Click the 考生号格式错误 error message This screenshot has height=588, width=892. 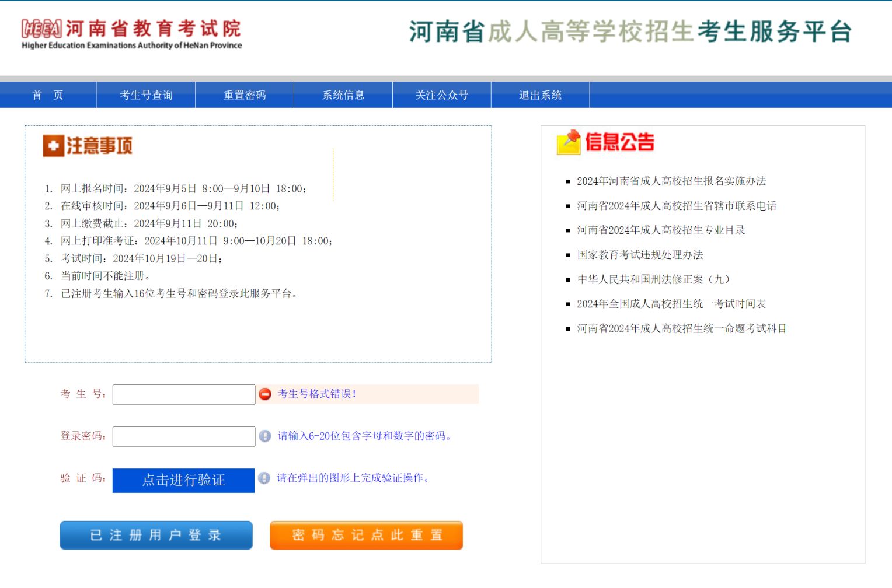click(317, 394)
